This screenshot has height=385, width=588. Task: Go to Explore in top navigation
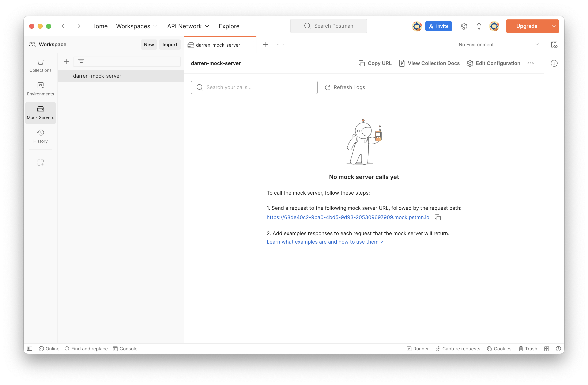229,26
